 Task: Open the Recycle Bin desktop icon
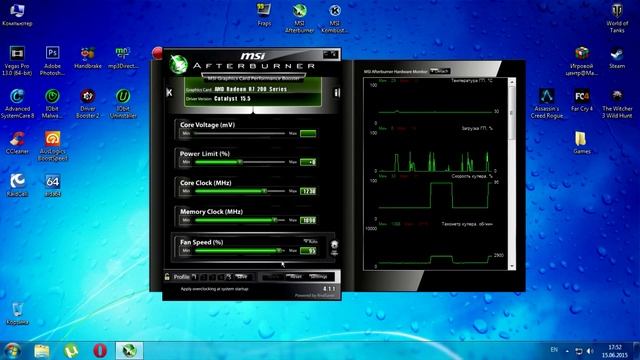[17, 313]
